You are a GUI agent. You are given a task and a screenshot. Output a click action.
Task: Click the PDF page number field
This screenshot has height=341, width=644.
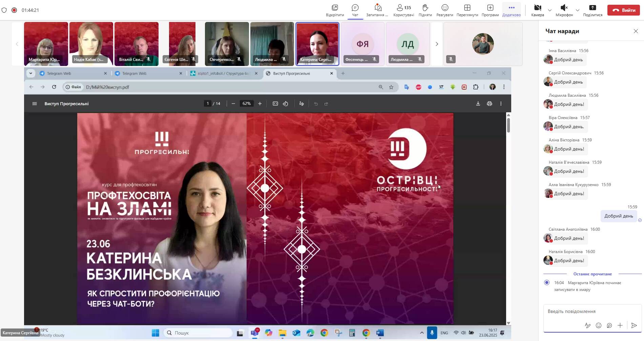pyautogui.click(x=208, y=104)
